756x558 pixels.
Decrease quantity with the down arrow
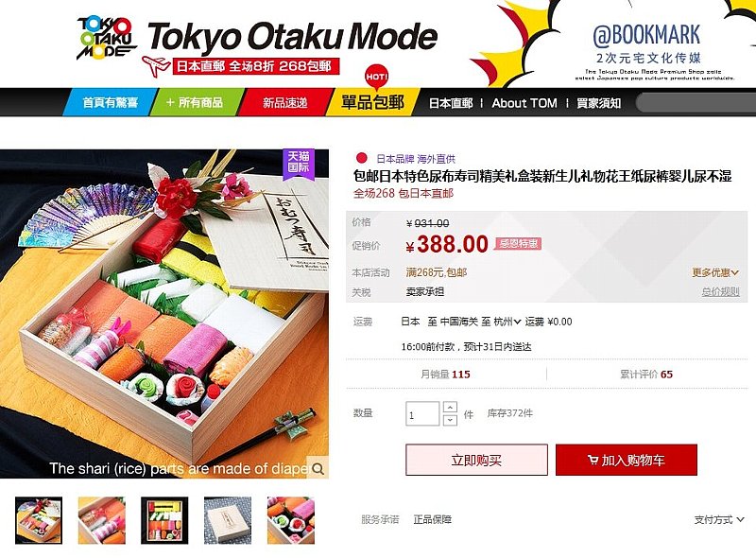coord(450,420)
